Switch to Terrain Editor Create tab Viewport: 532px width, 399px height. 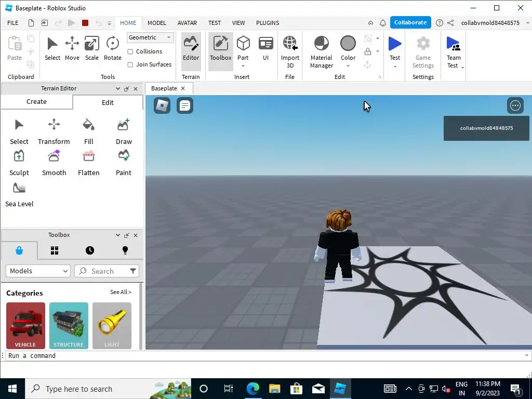(x=37, y=102)
